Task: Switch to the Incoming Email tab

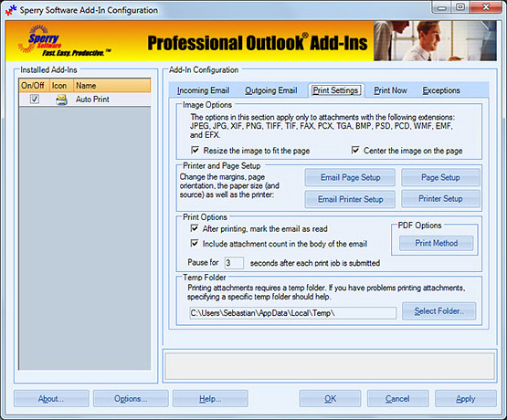Action: point(204,90)
